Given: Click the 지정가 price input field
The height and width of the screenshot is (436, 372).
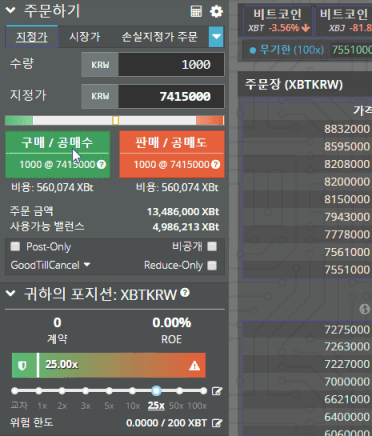Looking at the screenshot, I should coord(171,96).
